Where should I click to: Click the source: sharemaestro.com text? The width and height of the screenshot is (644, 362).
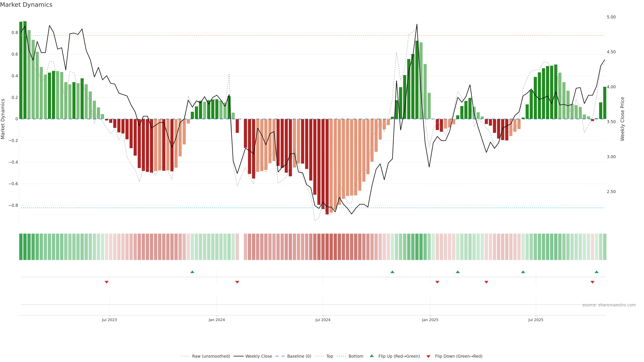(609, 305)
